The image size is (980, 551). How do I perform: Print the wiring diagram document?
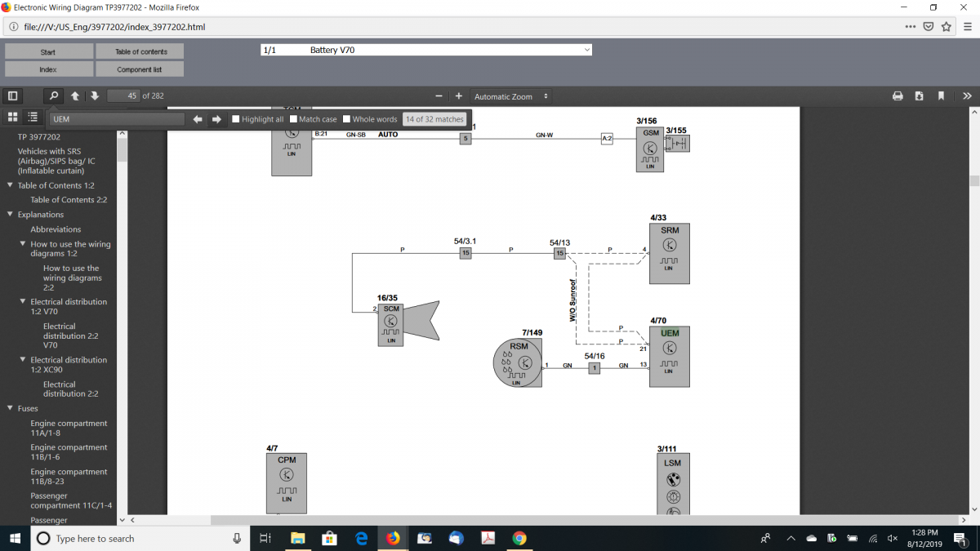(898, 96)
